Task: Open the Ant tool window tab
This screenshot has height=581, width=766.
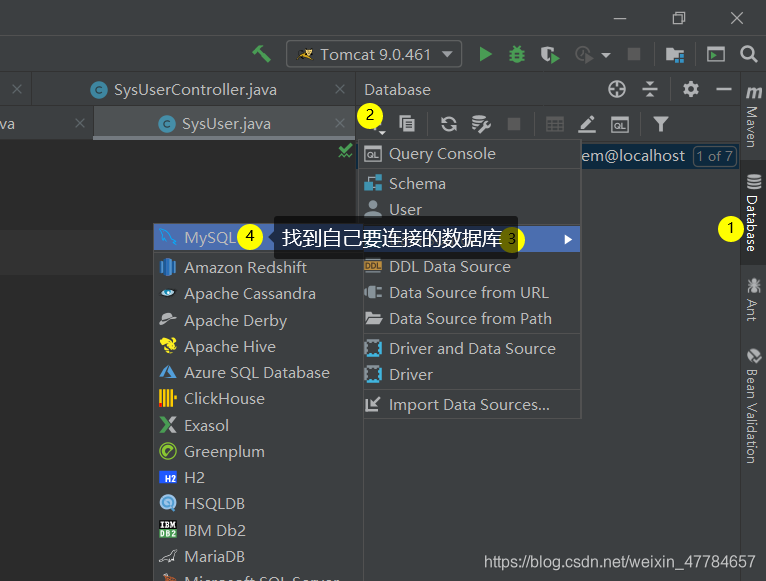Action: point(753,299)
